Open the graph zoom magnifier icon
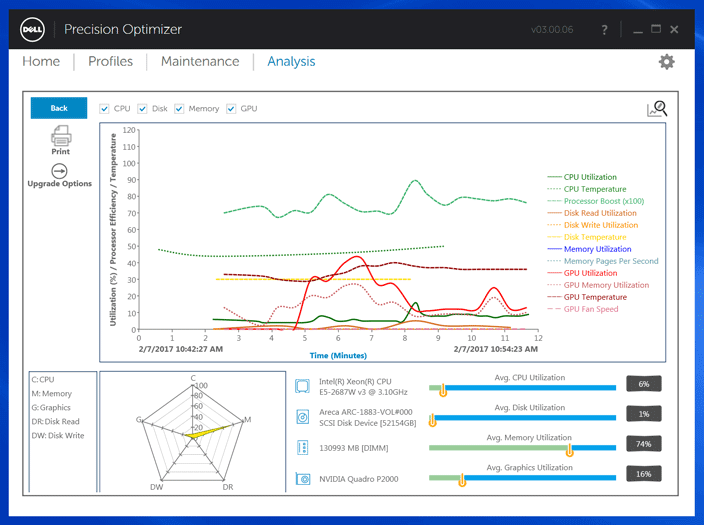 point(657,109)
